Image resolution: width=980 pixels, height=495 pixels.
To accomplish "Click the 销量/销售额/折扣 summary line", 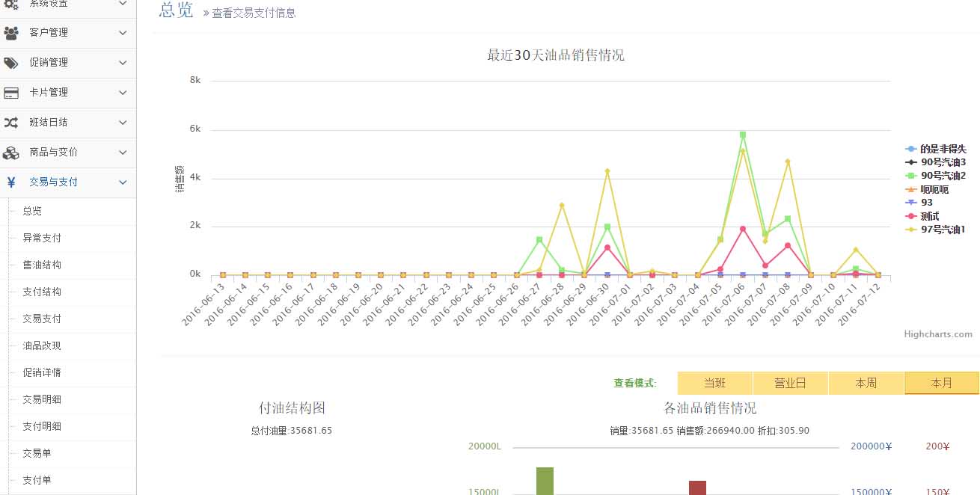I will point(709,431).
